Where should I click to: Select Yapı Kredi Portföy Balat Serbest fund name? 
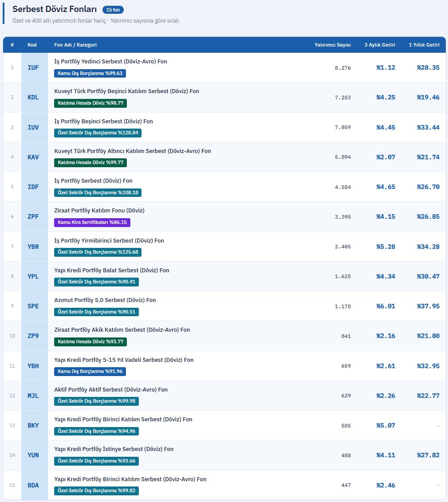click(111, 271)
